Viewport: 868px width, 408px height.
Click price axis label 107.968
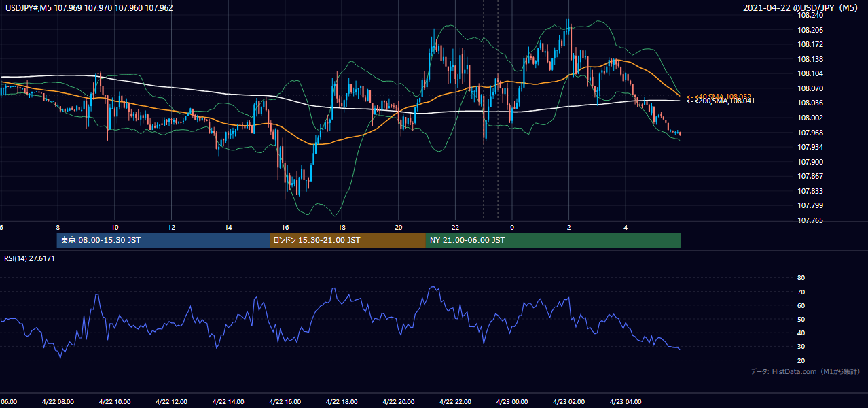(x=810, y=133)
